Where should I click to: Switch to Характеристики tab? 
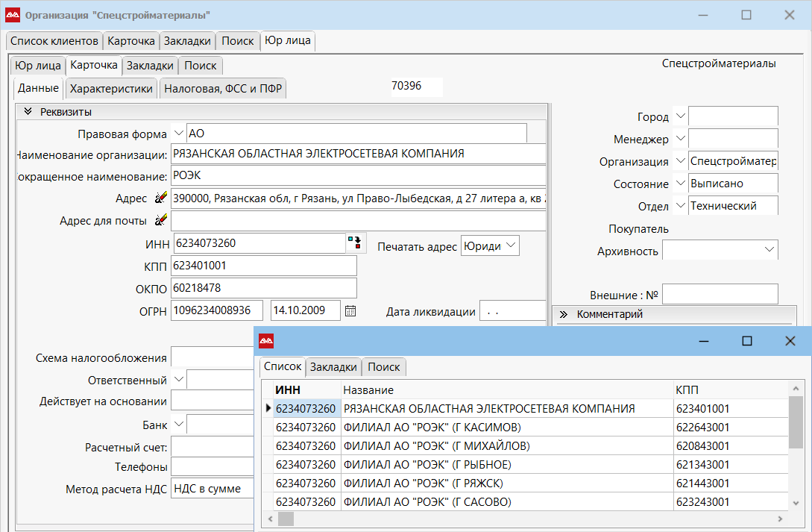pos(111,89)
